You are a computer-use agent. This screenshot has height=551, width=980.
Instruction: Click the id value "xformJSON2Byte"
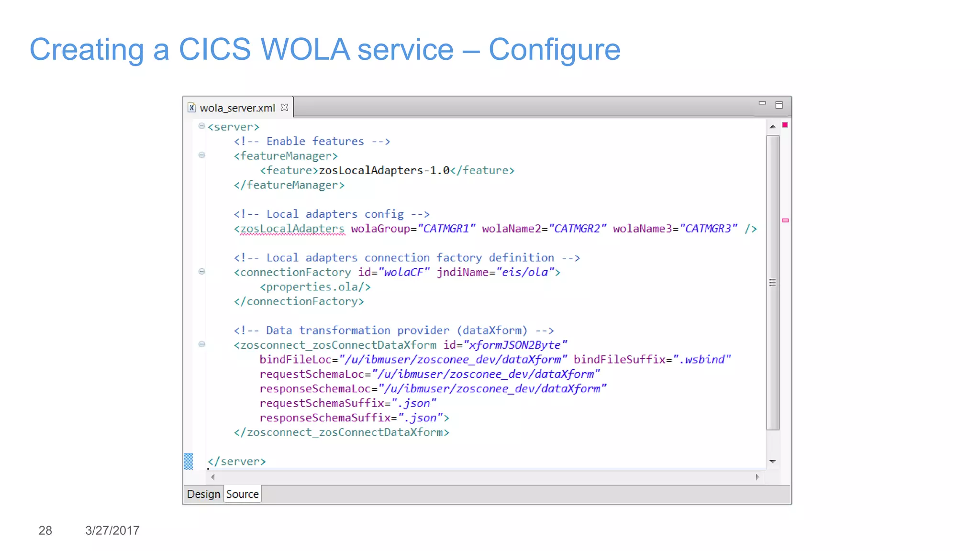515,345
